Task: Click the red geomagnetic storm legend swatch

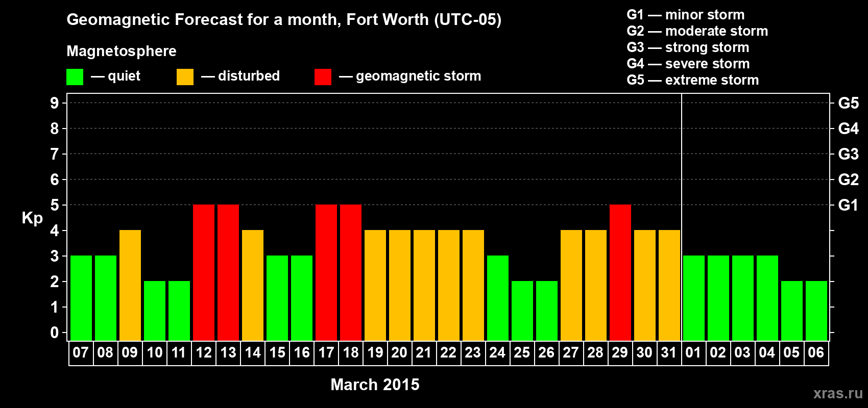Action: click(x=323, y=77)
